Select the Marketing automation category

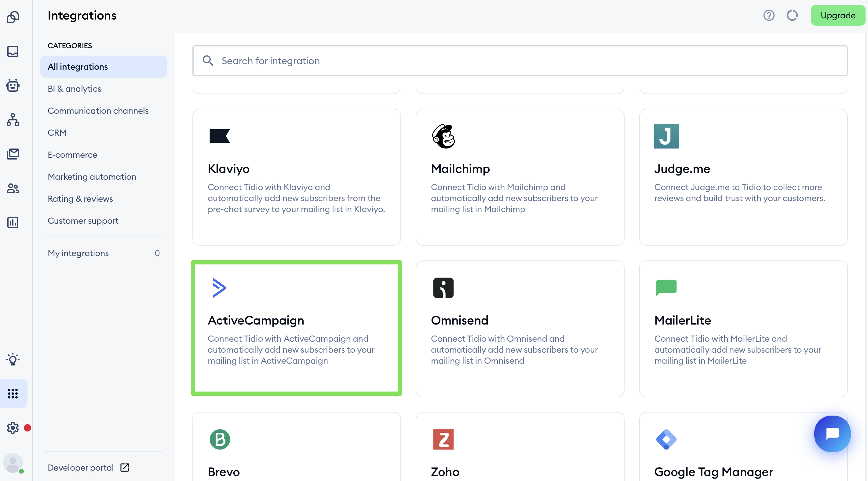click(92, 177)
